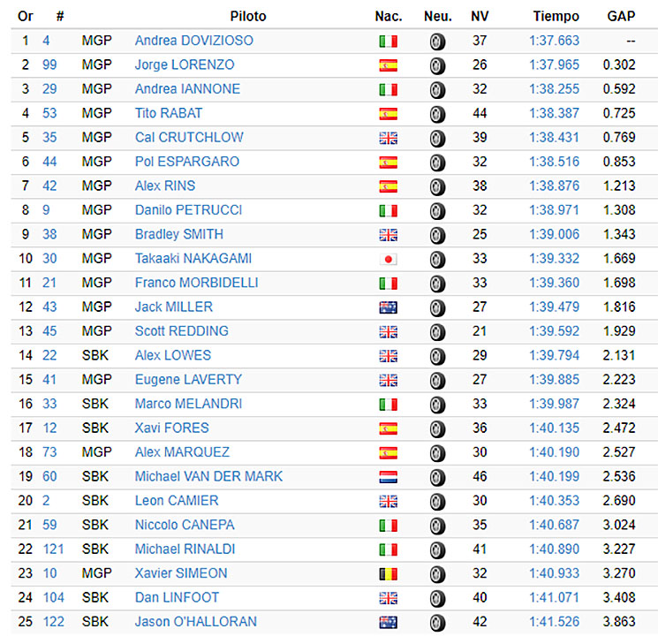Click the Japanese flag beside Takaaki Nakagami
658x644 pixels.
(x=388, y=259)
